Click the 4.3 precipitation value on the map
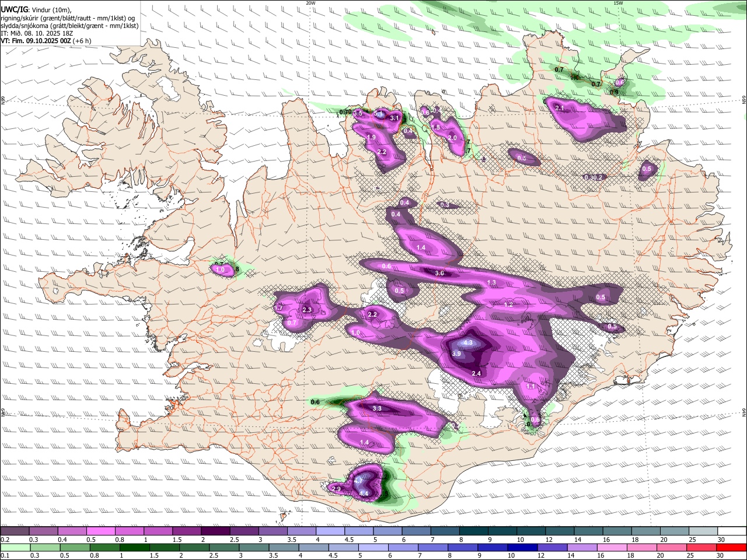The image size is (747, 560). tap(467, 343)
